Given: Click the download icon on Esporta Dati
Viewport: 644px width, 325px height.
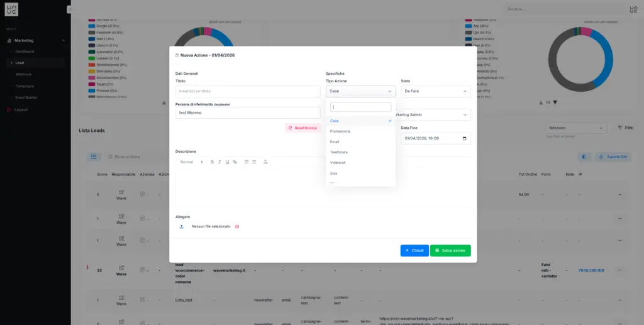Looking at the screenshot, I should pos(601,157).
